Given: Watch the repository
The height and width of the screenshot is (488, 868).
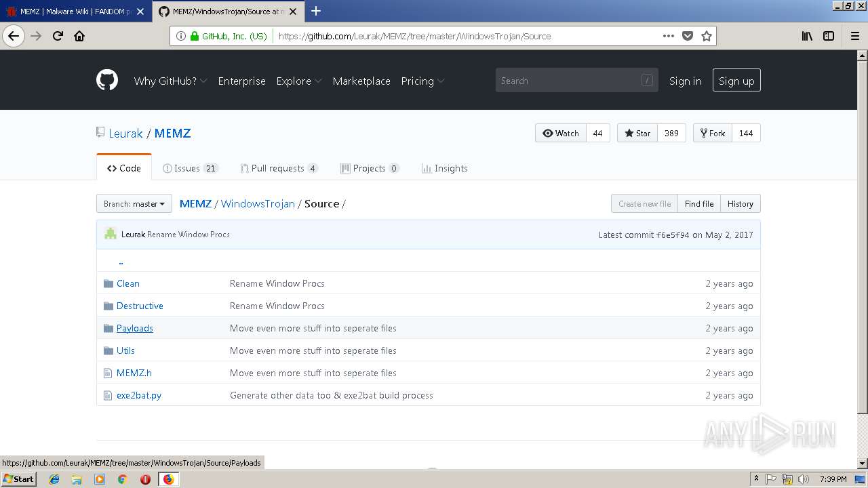Looking at the screenshot, I should [561, 133].
